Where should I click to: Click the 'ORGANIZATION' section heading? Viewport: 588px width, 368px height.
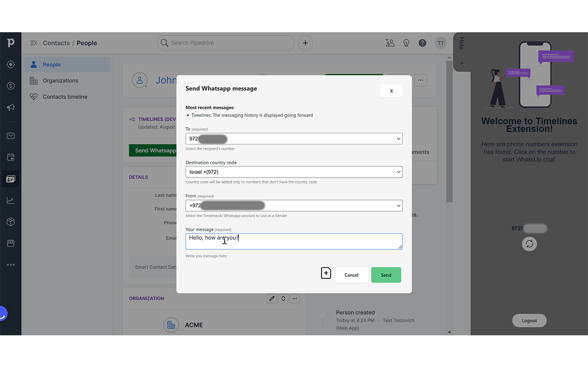[x=147, y=299]
